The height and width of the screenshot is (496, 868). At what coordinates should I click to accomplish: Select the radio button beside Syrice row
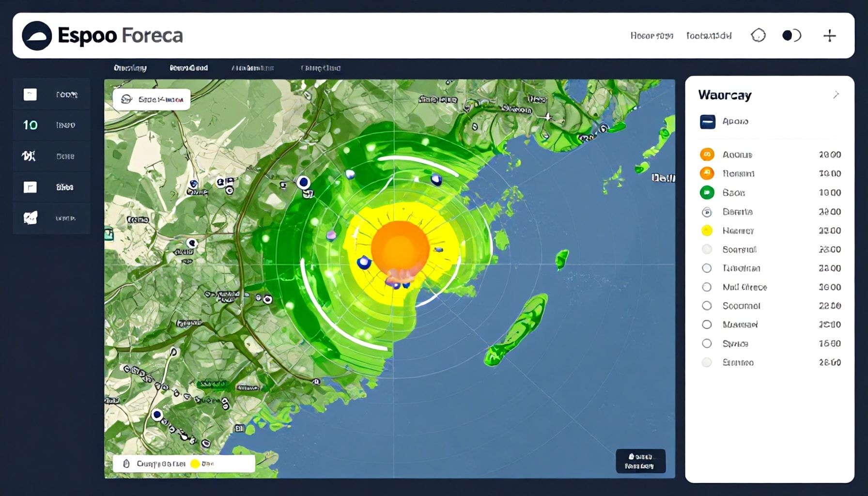coord(707,344)
